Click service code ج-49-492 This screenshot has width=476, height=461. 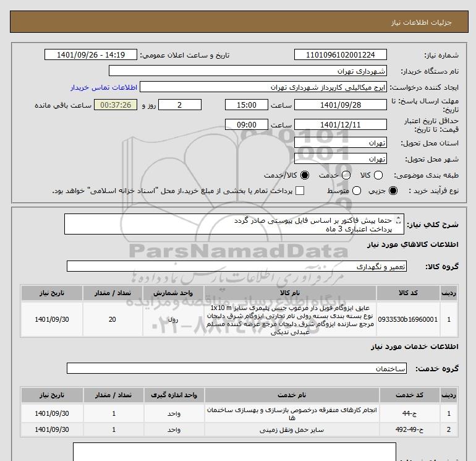409,429
